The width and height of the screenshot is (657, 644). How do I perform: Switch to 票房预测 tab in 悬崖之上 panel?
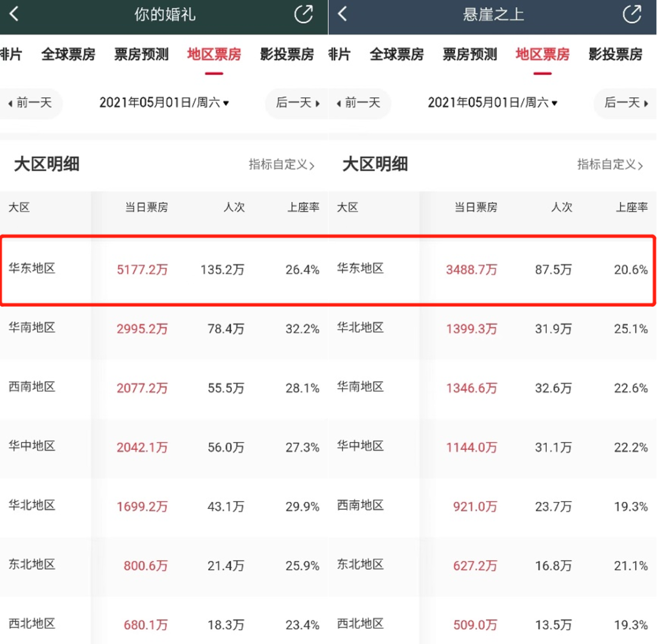(470, 55)
